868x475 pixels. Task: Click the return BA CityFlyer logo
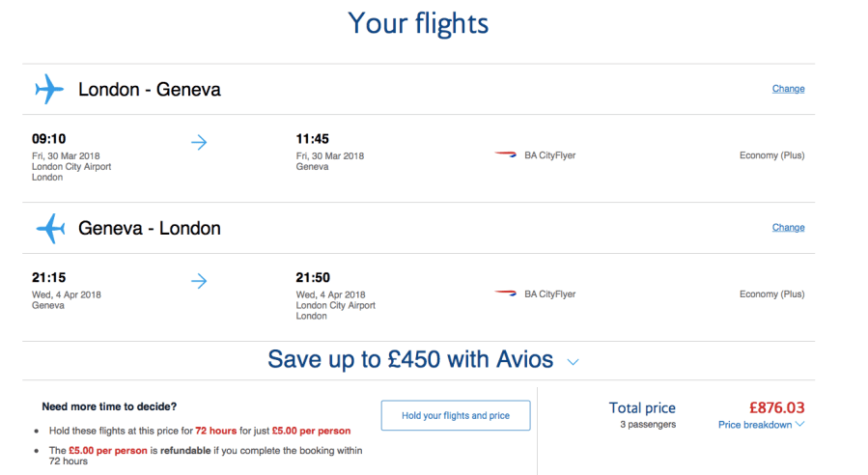point(506,293)
